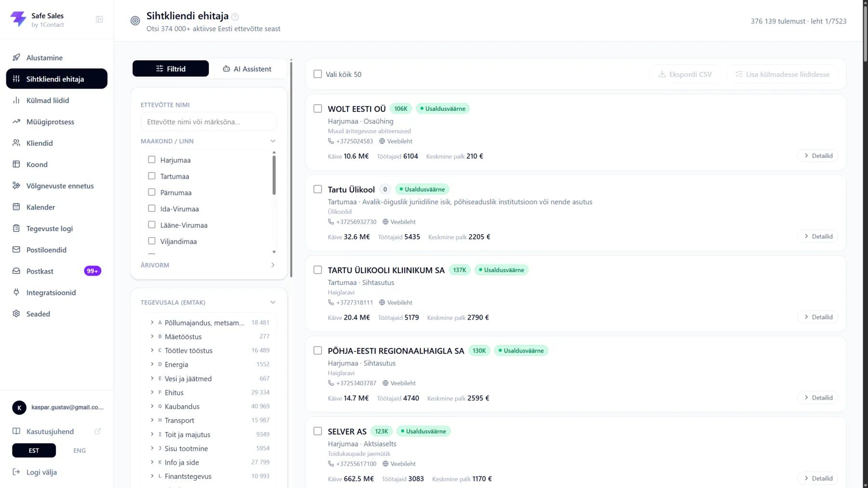Click the target icon beside Sihtkliendi ehitaja heading
Viewport: 868px width, 488px height.
point(136,21)
